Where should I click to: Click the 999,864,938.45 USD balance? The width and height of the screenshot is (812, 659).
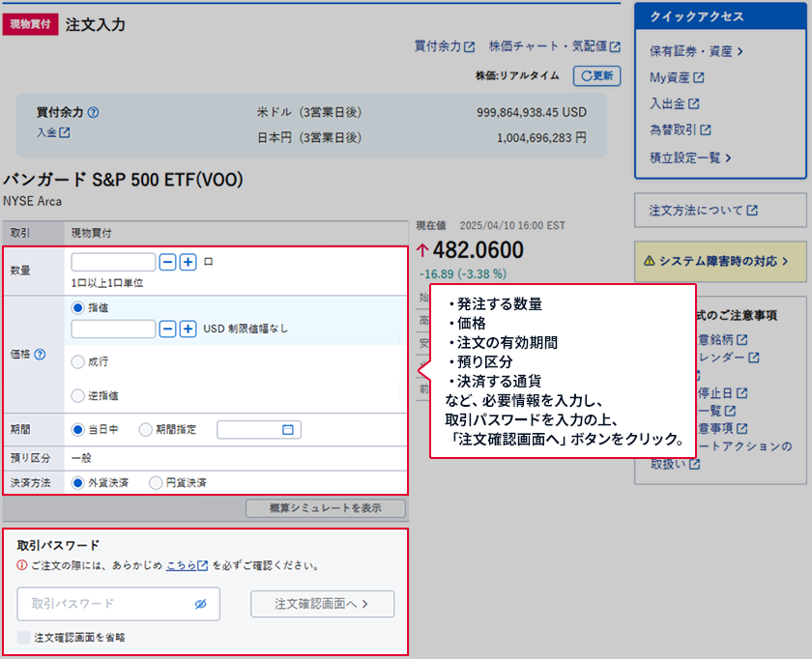click(532, 112)
